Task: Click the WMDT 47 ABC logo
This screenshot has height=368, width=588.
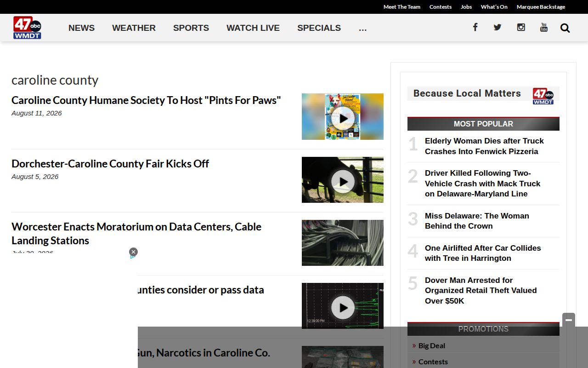Action: coord(27,28)
